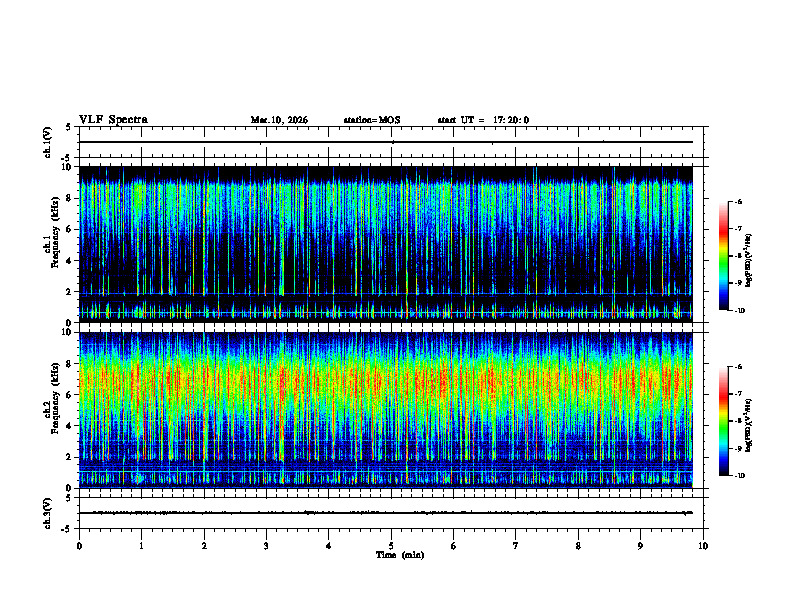Viewport: 792px width, 612px height.
Task: Click the "station=MOS" header text
Action: (372, 120)
